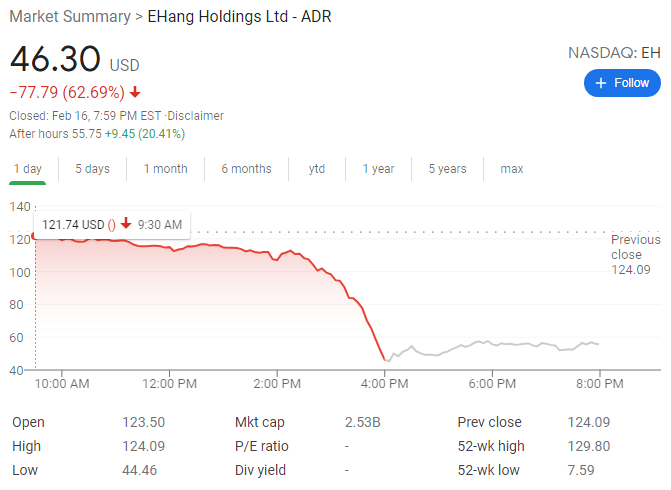Select the ytd range tab

click(x=317, y=169)
